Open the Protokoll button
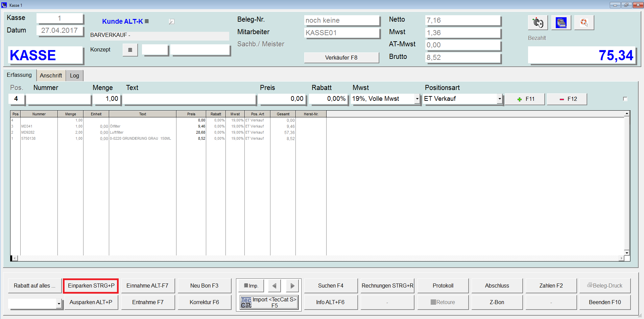Screen dimensions: 644x319 click(x=443, y=286)
